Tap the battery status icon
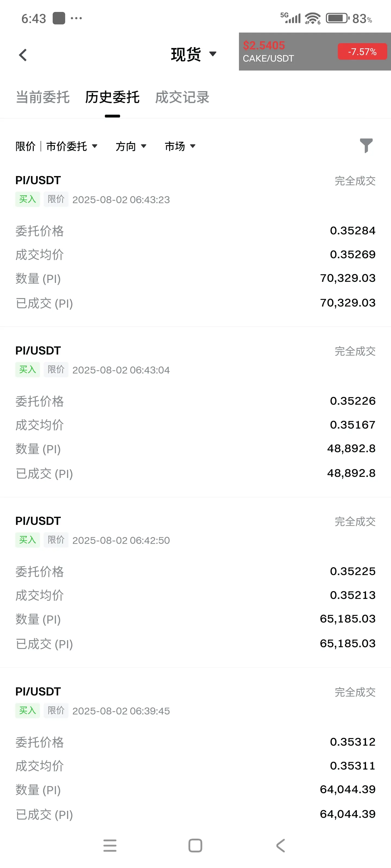Screen dimensions: 391x868 [337, 18]
